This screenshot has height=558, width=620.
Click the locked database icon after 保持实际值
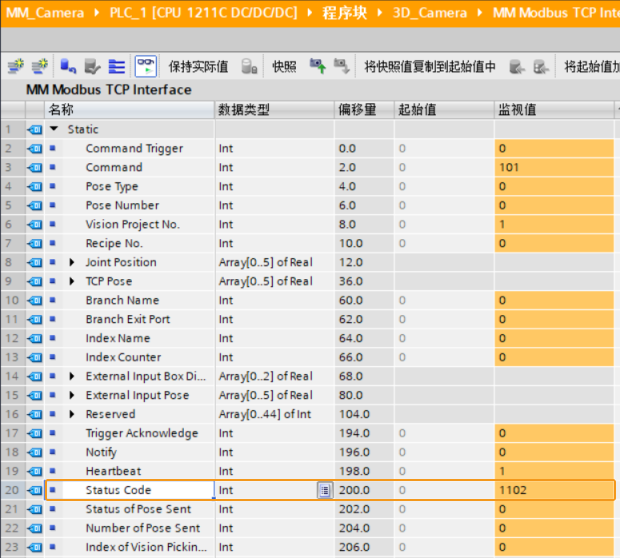(249, 66)
